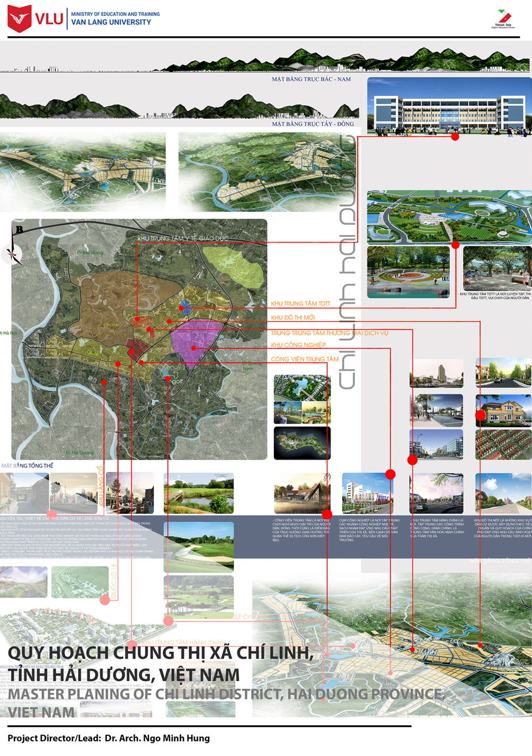Click the "golf" label on the map
532x756 pixels.
[177, 382]
